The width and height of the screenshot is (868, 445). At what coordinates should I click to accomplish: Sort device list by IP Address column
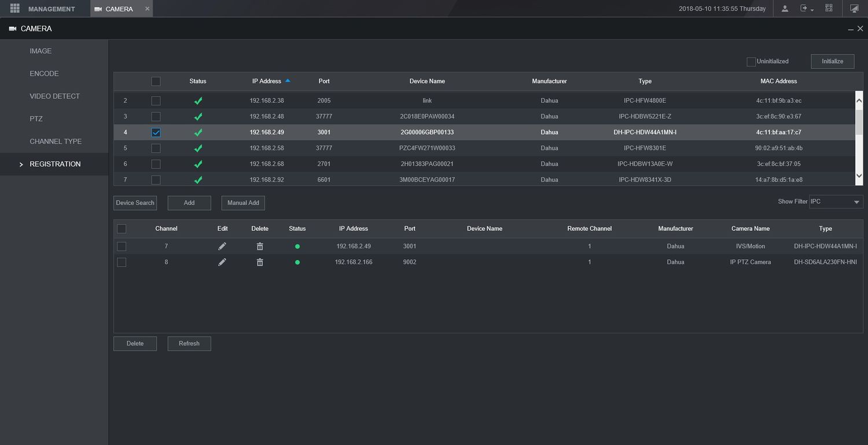pos(267,81)
